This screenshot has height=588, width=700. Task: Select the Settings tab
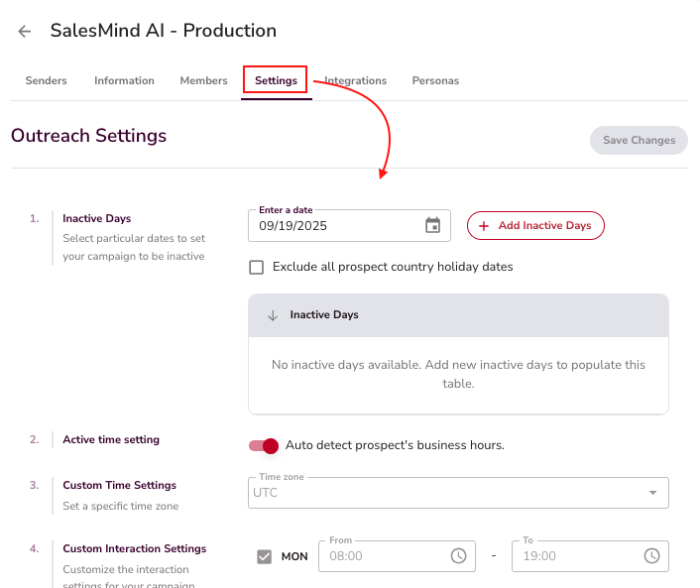[276, 80]
